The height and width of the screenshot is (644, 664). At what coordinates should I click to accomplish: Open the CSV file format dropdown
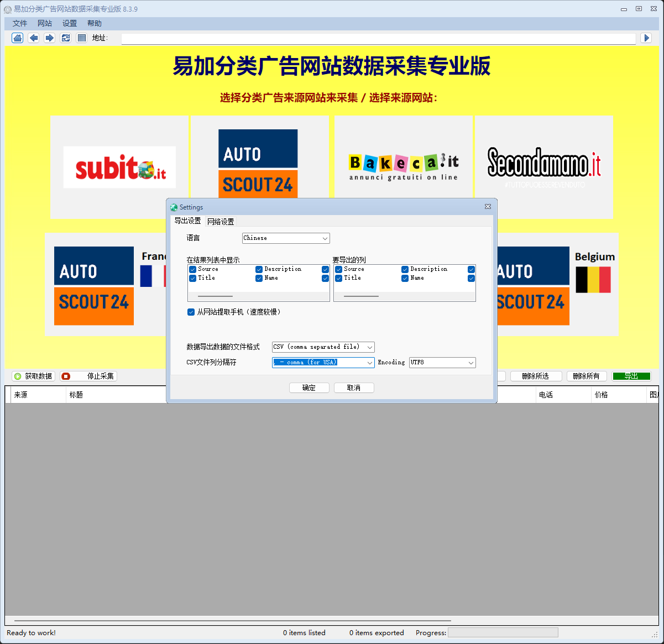pos(323,347)
